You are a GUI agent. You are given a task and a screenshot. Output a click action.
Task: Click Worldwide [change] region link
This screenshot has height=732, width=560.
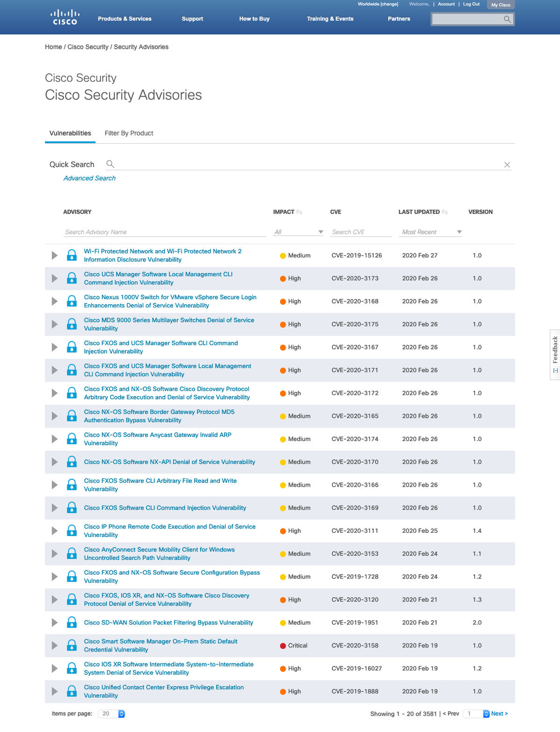coord(378,4)
